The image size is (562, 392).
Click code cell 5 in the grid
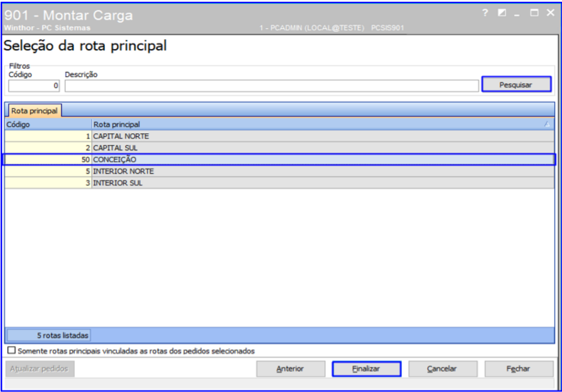pyautogui.click(x=48, y=171)
